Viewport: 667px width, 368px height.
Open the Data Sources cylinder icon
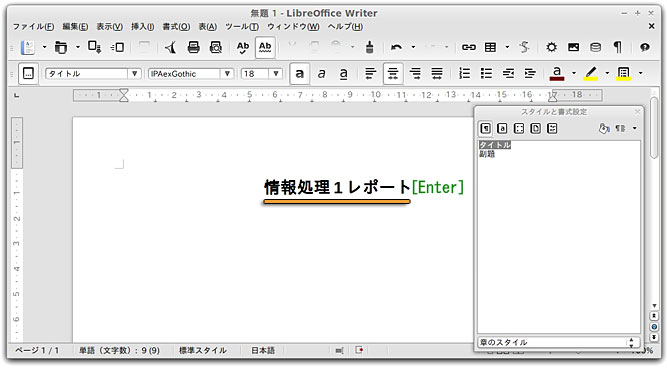point(596,47)
